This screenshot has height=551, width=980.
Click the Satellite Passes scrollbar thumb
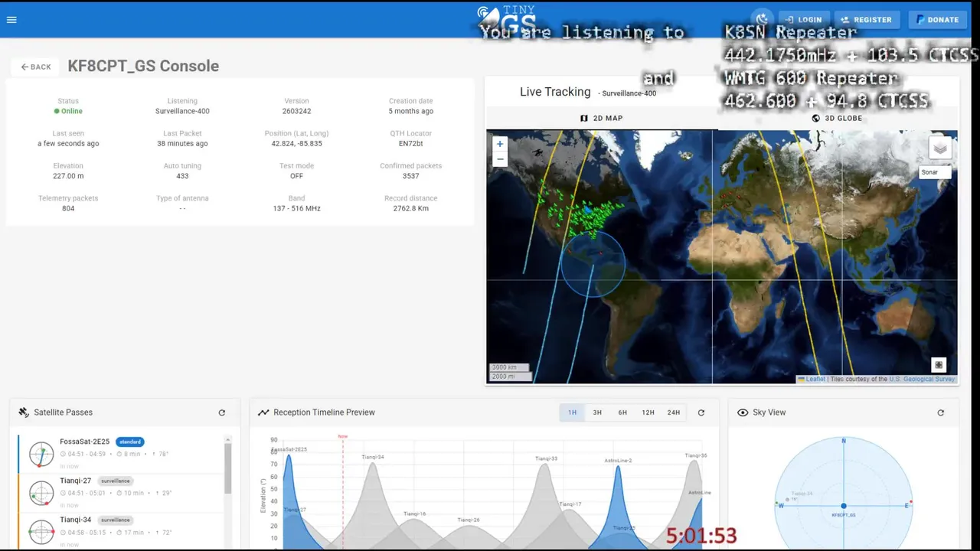coord(227,468)
